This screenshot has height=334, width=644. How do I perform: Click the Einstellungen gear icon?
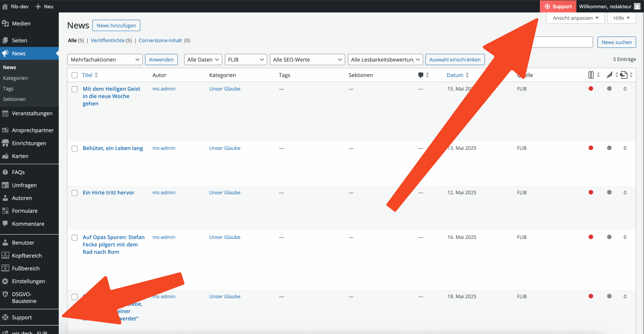pyautogui.click(x=5, y=281)
